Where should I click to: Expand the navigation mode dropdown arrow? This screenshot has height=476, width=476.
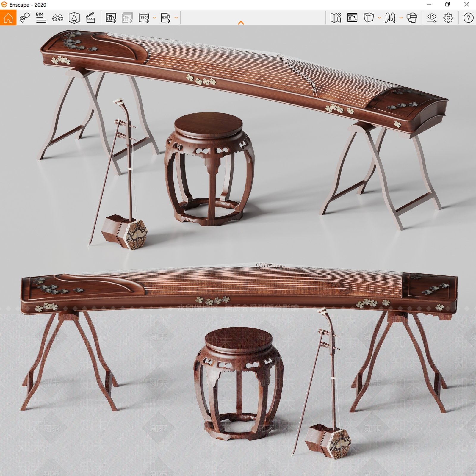[401, 18]
